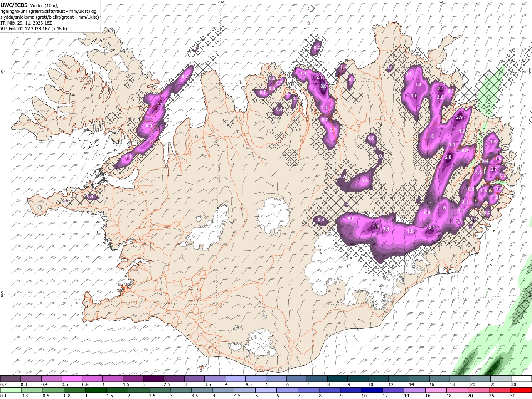Click the valid time 'VT: Fös. 01.12.2023 16Z (+46 h)'
The height and width of the screenshot is (399, 532).
pyautogui.click(x=34, y=29)
